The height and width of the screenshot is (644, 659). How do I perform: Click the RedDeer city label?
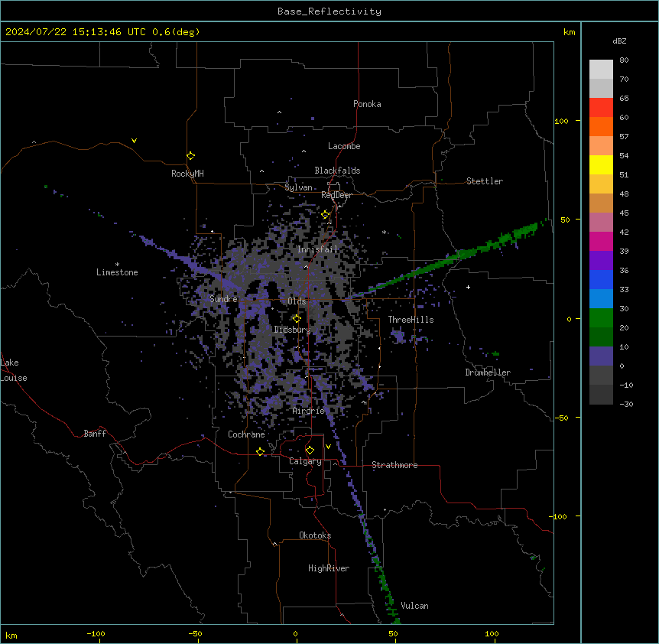tap(336, 195)
